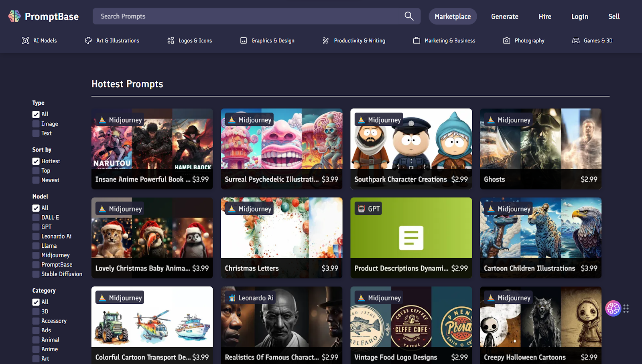
Task: Check the 3D category checkbox
Action: [36, 311]
